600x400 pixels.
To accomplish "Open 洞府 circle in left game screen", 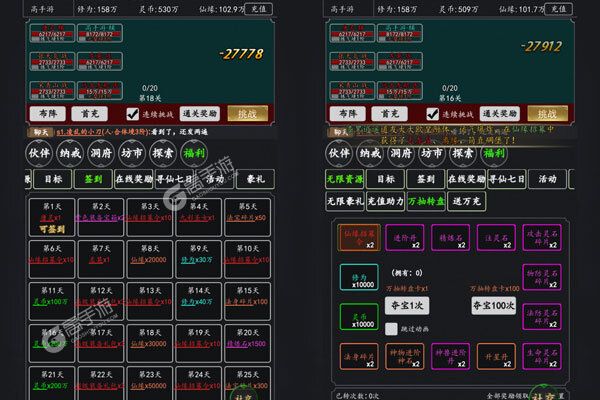I will pyautogui.click(x=101, y=153).
